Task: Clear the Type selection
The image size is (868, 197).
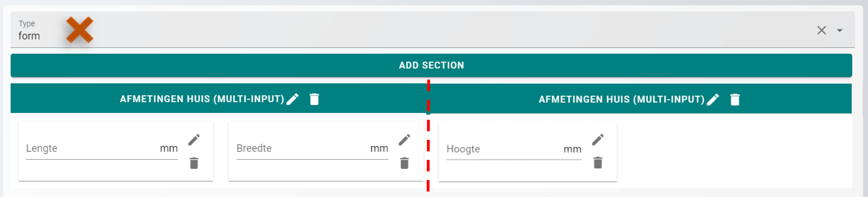Action: tap(822, 31)
